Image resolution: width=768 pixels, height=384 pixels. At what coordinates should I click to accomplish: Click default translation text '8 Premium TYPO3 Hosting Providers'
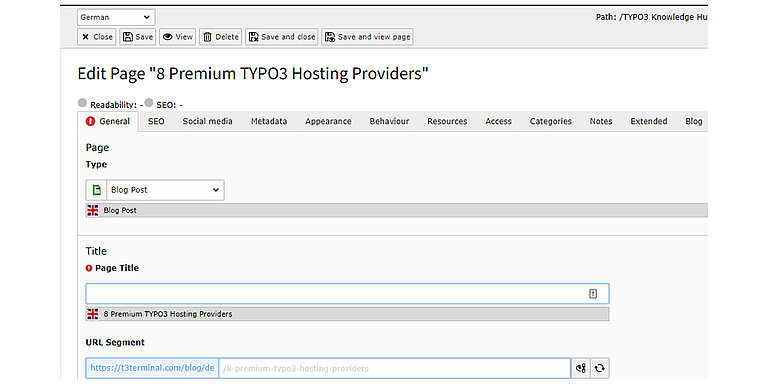click(x=168, y=314)
